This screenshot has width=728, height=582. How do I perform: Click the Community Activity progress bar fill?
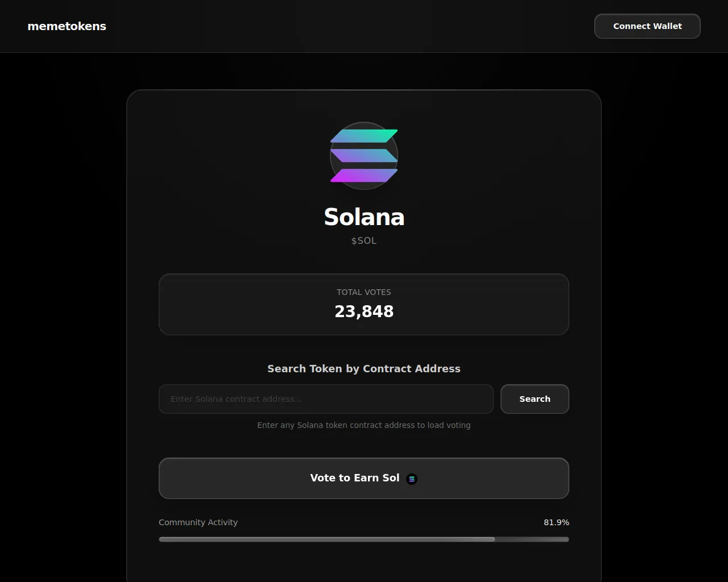click(327, 539)
